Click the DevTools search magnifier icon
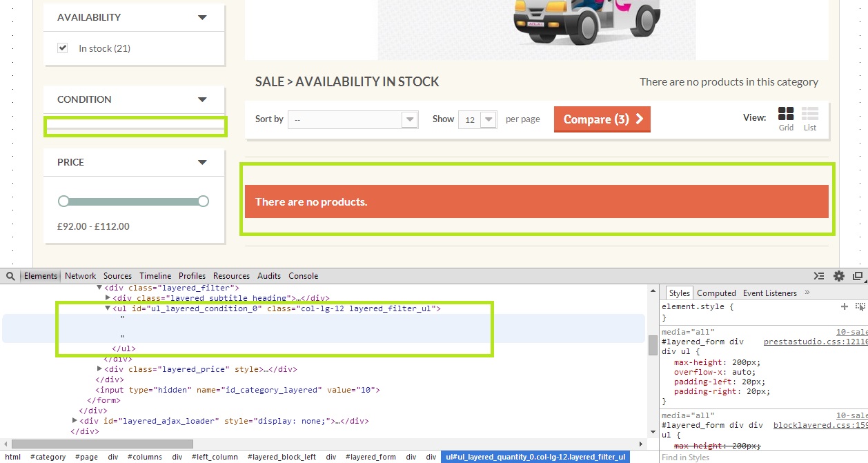The width and height of the screenshot is (868, 463). point(10,276)
